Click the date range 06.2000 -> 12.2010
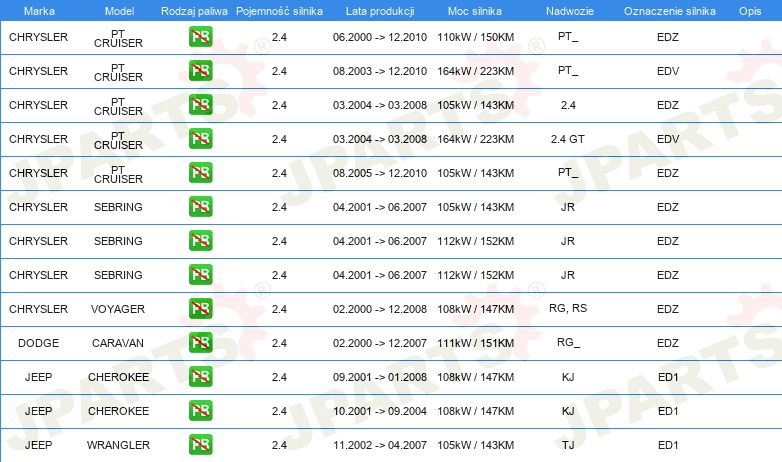Viewport: 782px width, 462px height. point(380,37)
